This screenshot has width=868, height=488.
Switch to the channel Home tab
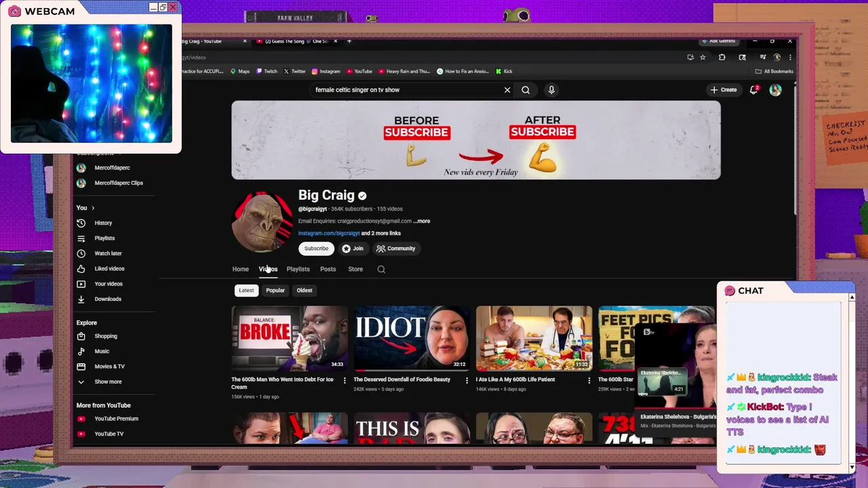click(240, 269)
